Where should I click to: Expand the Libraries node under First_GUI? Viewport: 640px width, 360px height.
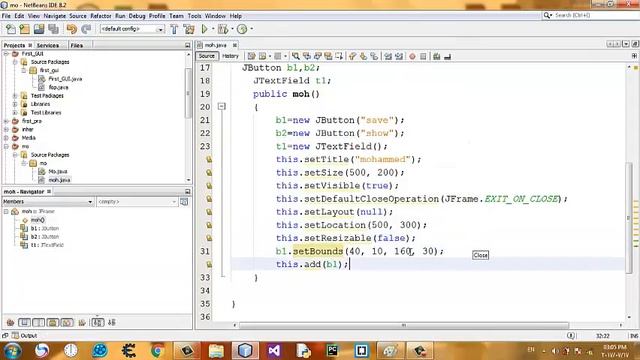(x=15, y=104)
